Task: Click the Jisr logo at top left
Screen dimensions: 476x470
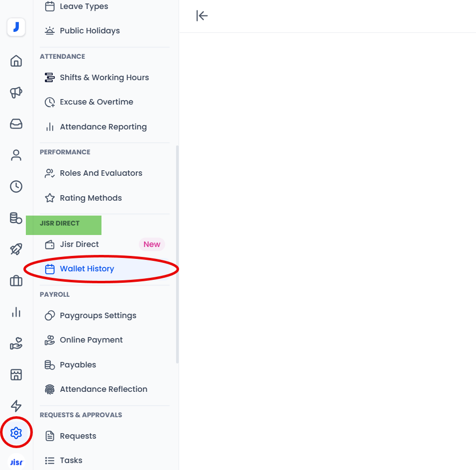Action: 16,27
